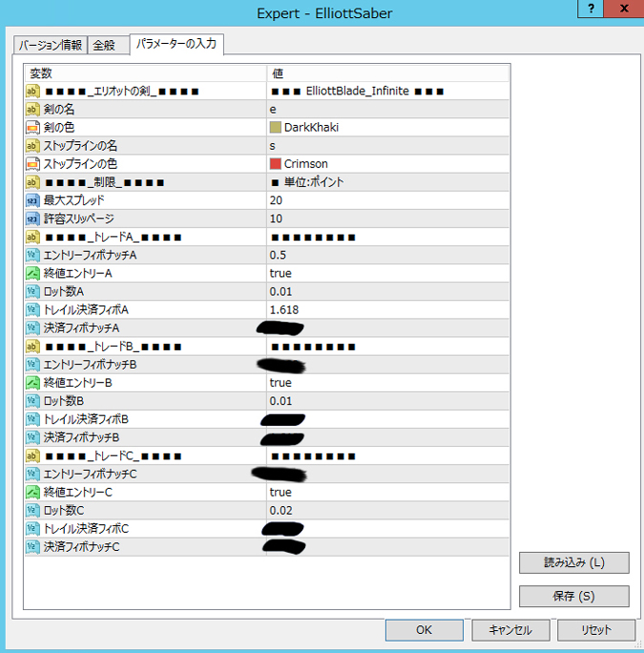
Task: Click the string icon beside 剣の名
Action: [x=32, y=109]
